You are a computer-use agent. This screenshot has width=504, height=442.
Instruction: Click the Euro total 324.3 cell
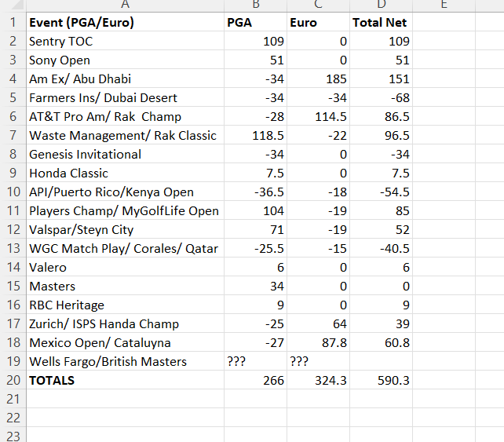click(318, 380)
